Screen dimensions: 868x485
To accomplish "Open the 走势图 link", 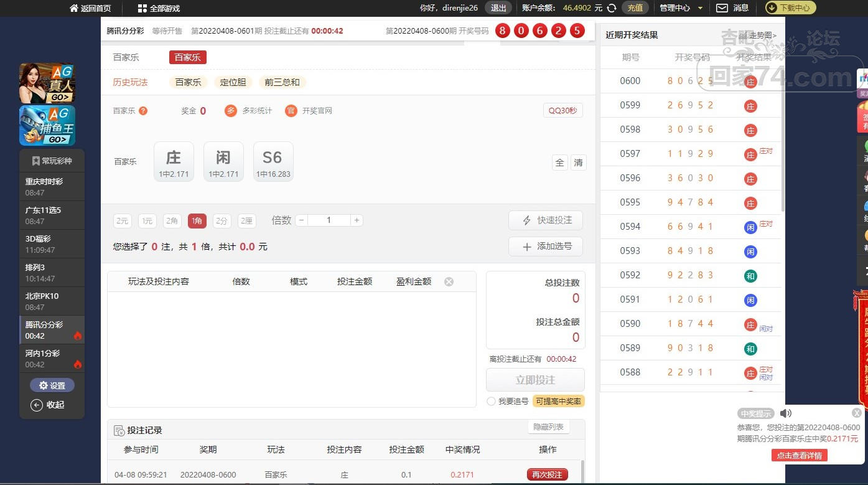I will pos(762,35).
